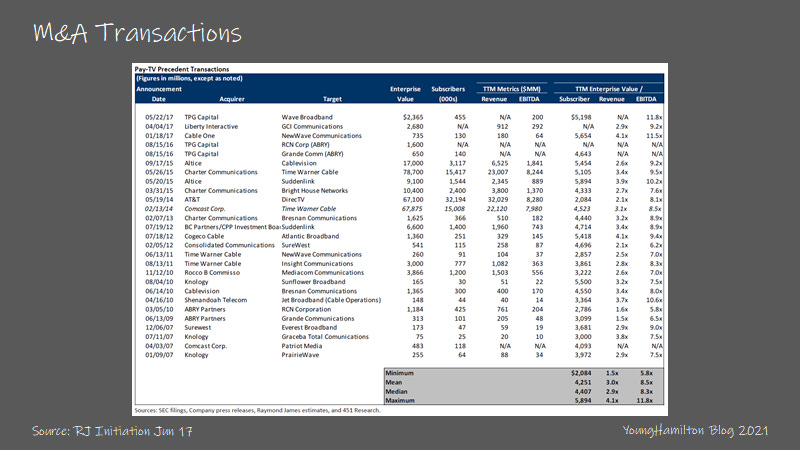Click target 'Jet Broadband (Cable Operations)'
Image resolution: width=800 pixels, height=450 pixels.
(331, 301)
